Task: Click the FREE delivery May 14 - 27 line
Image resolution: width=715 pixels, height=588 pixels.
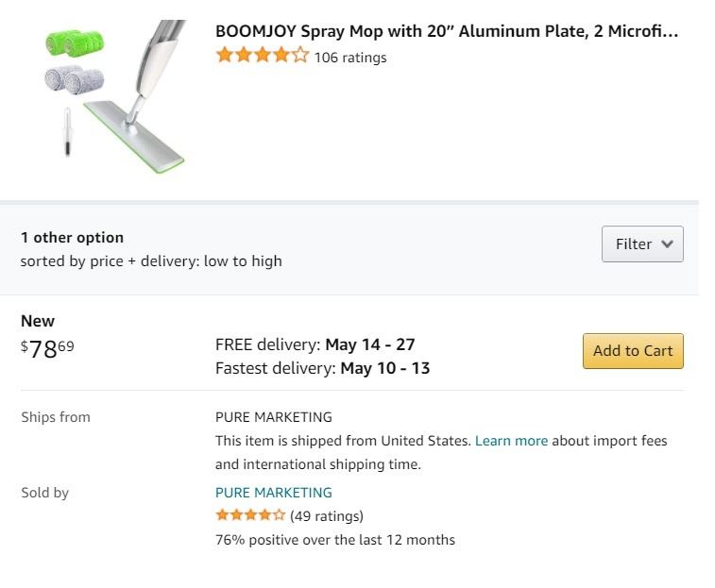Action: coord(315,344)
